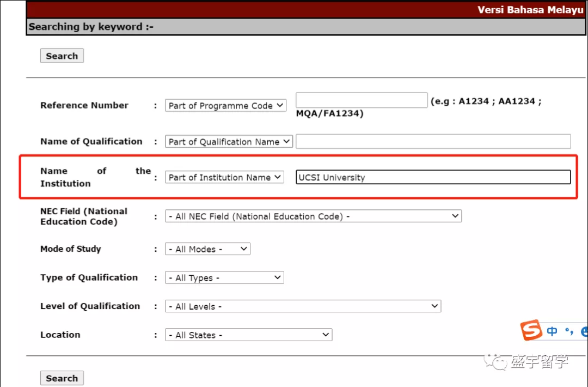Click the Name of the Institution label

coord(96,177)
